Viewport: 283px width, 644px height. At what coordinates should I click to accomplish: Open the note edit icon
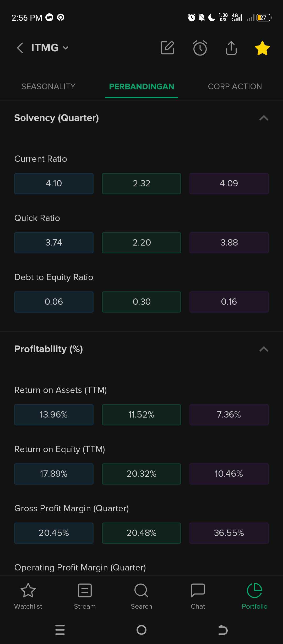point(167,48)
